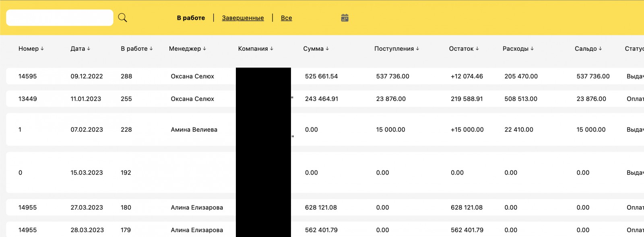Sort table by 'Расходы' column
Screen dimensions: 644x237
(518, 49)
